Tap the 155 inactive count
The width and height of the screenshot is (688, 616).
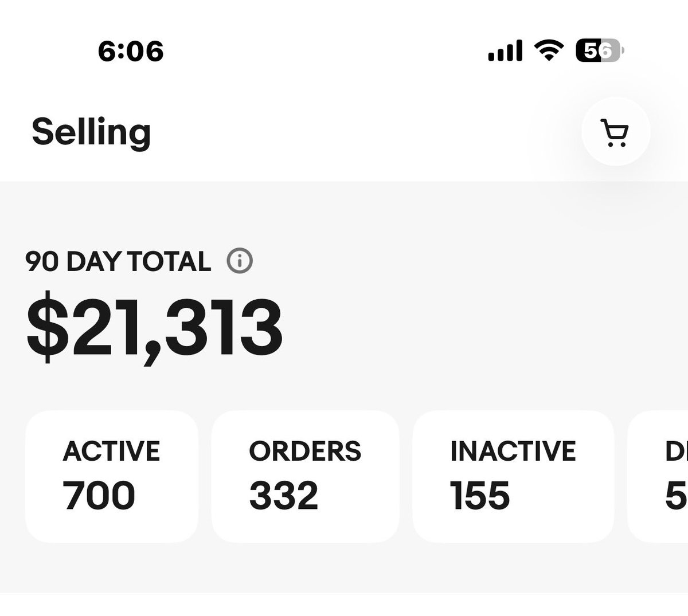(480, 496)
